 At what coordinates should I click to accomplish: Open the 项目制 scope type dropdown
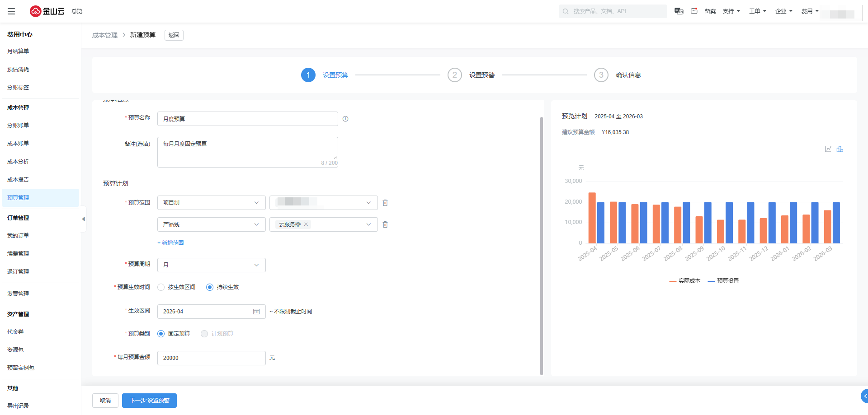[x=212, y=203]
